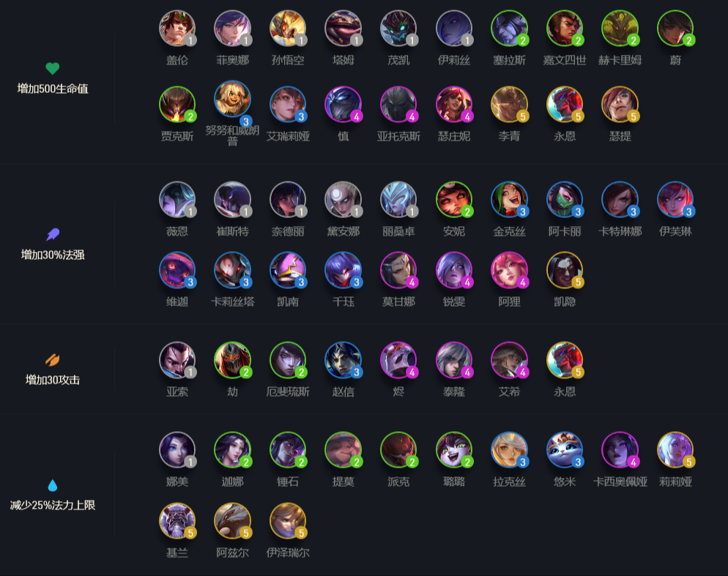This screenshot has width=728, height=576.
Task: Select the 伊泽瑞尔 champion portrait
Action: pos(288,521)
